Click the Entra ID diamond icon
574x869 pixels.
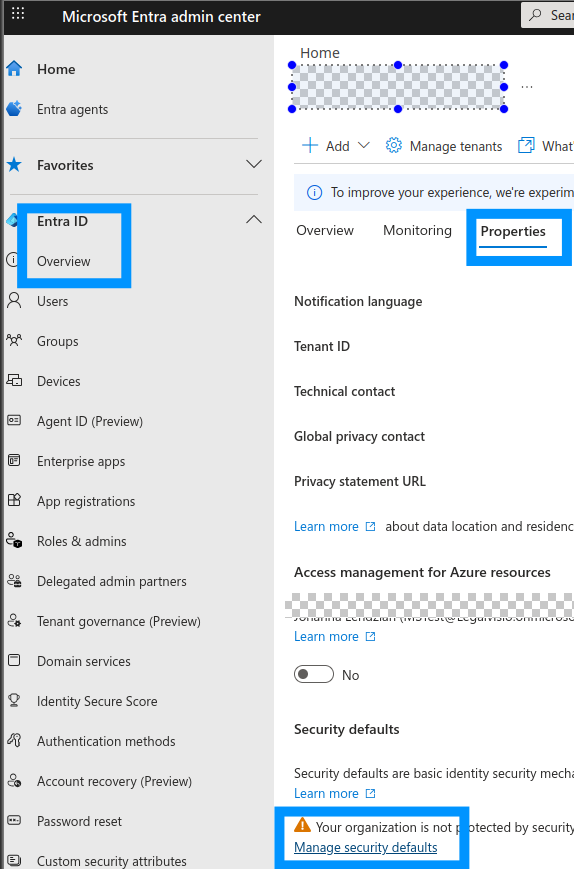(12, 220)
